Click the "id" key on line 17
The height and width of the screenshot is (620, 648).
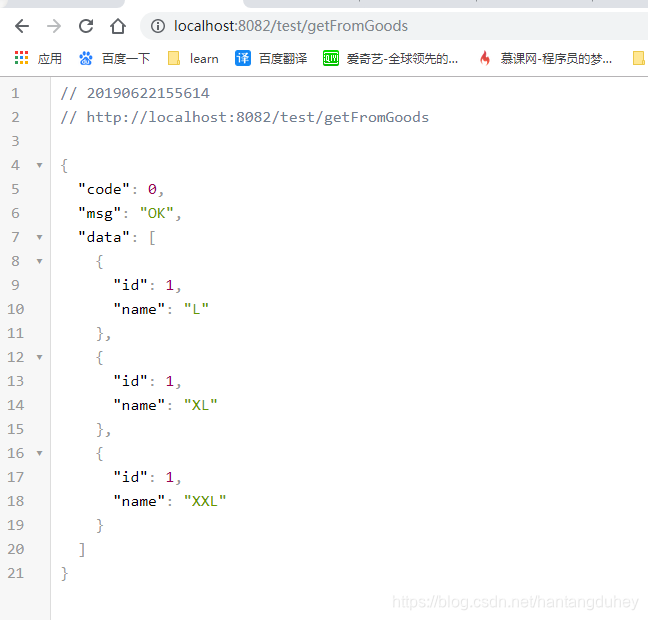[x=131, y=477]
